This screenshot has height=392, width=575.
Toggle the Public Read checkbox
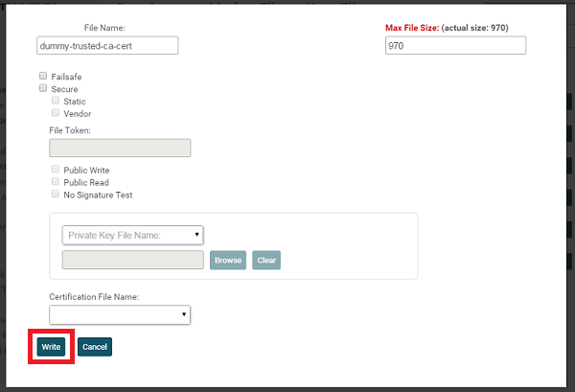[56, 182]
